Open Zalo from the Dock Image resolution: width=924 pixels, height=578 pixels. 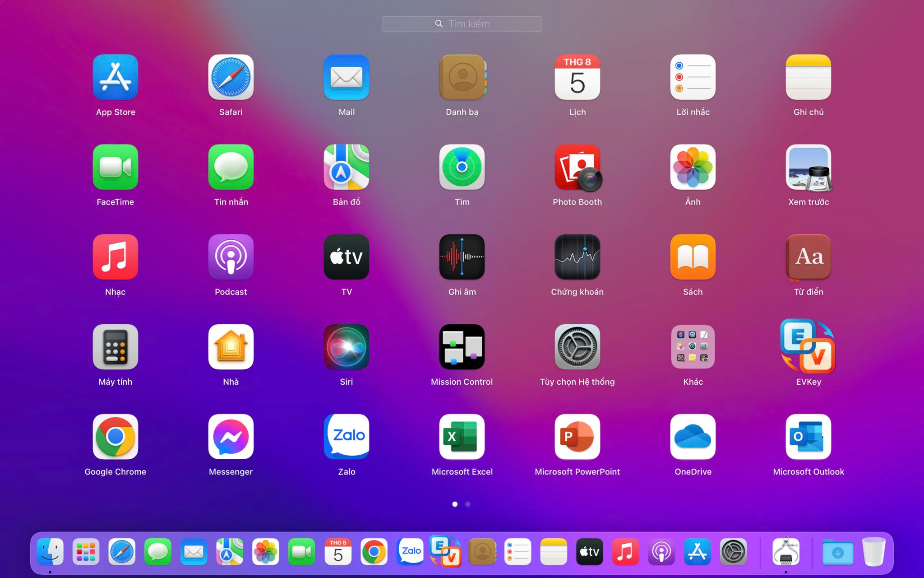(410, 551)
